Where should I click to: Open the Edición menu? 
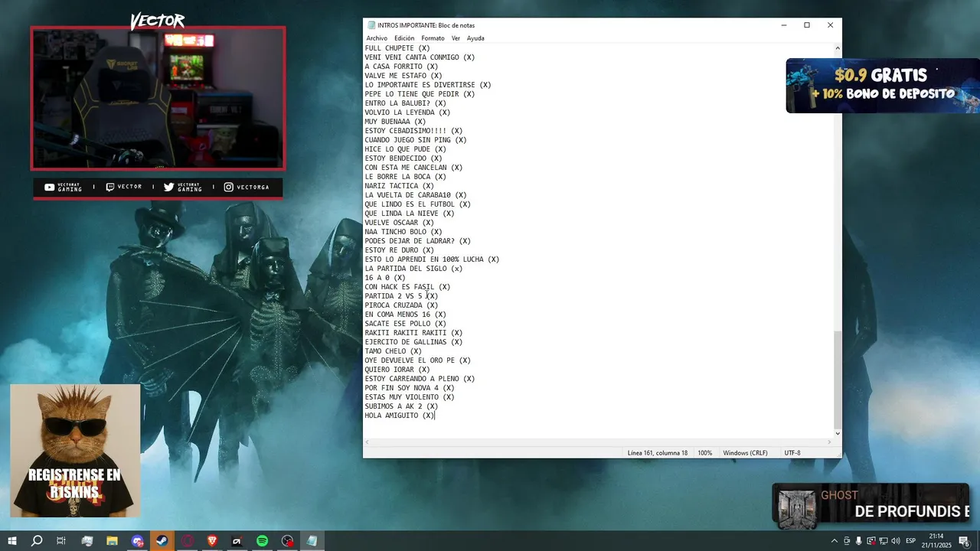point(404,38)
